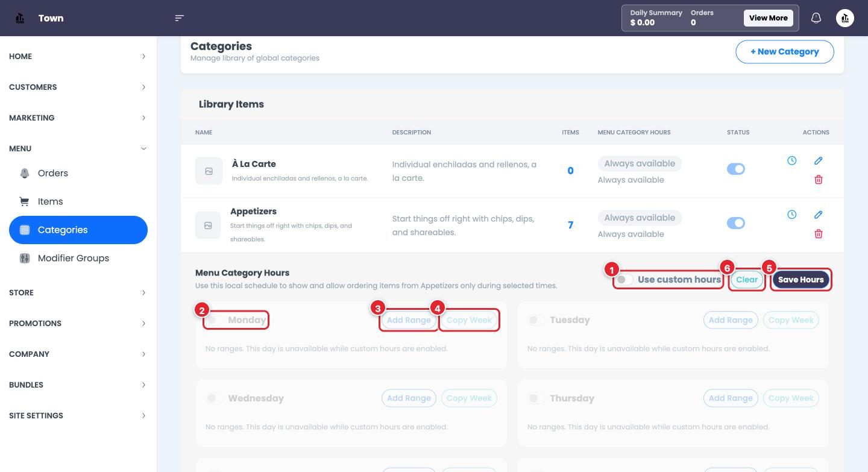This screenshot has width=868, height=472.
Task: Toggle À La Carte status switch
Action: tap(736, 169)
